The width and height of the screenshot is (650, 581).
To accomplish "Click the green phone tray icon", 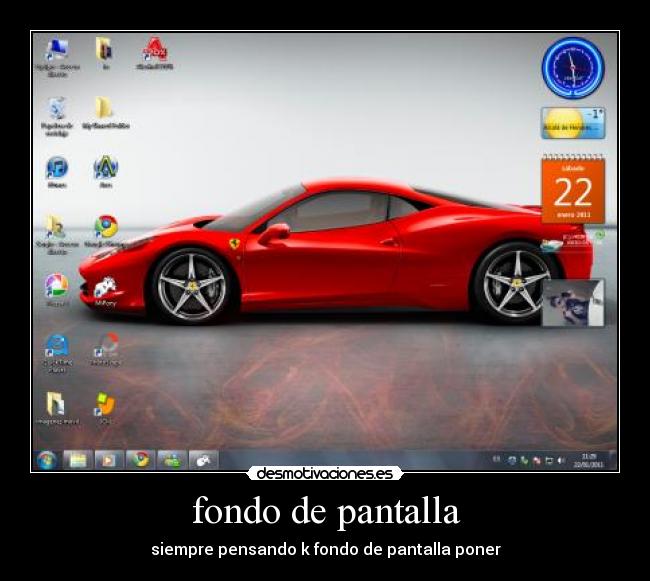I will point(524,460).
